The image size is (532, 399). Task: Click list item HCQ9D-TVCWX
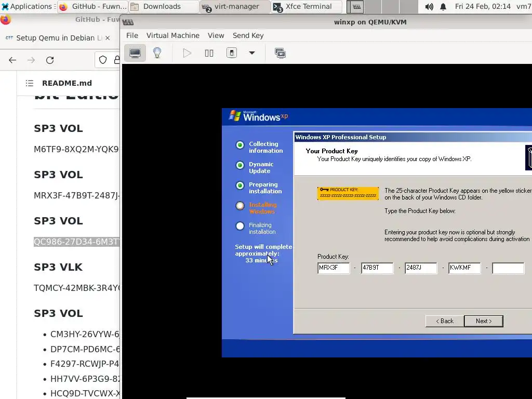(85, 393)
